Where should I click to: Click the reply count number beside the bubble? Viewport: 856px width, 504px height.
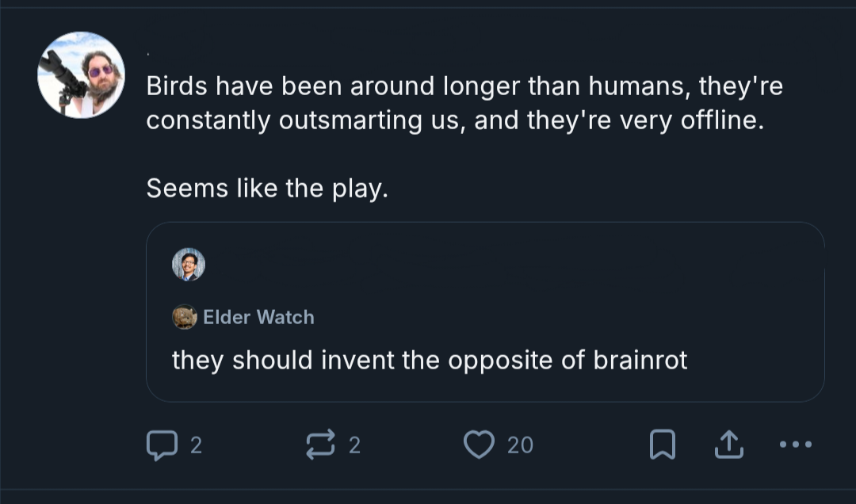point(197,445)
